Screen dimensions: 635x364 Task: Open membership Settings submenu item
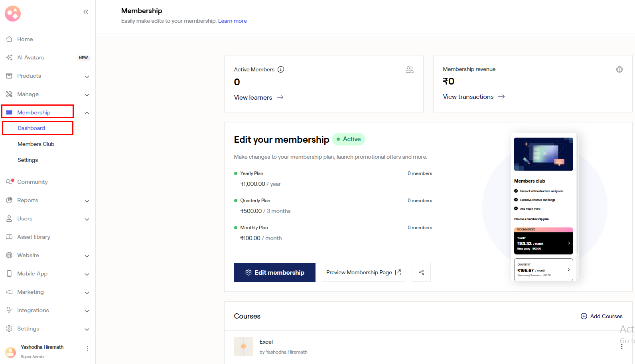(28, 160)
